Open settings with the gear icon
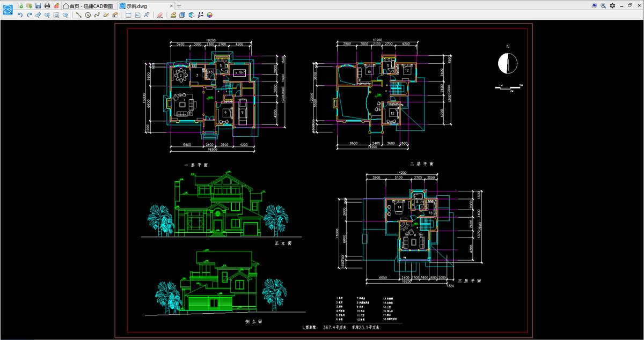 [612, 5]
